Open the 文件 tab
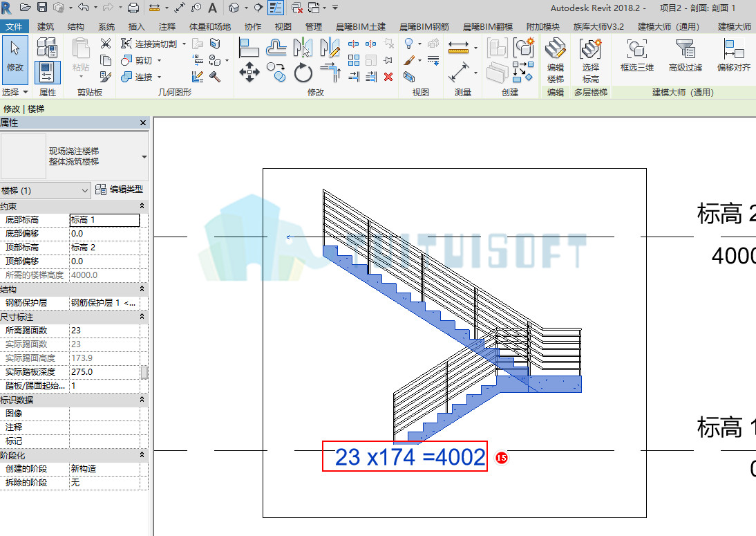The image size is (756, 536). point(14,26)
